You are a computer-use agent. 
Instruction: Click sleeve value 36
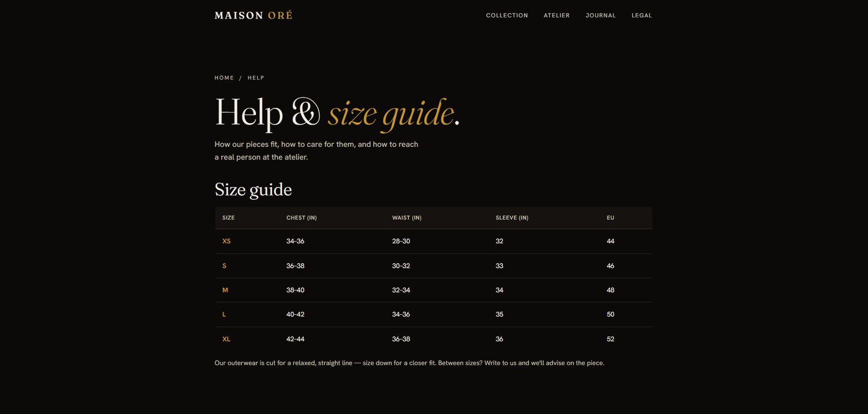499,339
